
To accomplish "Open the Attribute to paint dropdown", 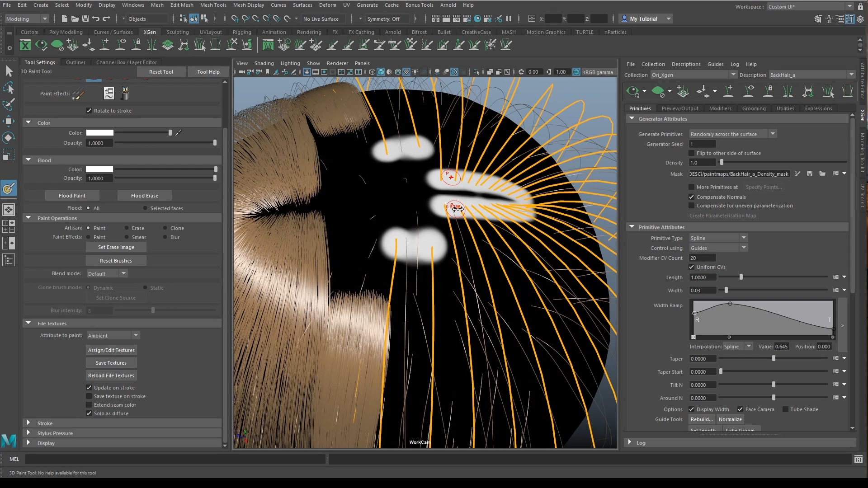I will click(x=113, y=335).
